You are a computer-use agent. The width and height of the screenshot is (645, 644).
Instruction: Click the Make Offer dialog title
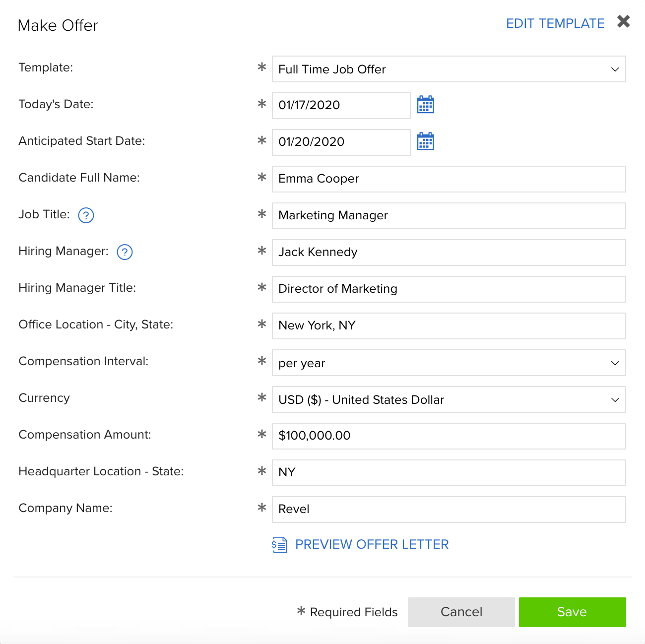tap(58, 25)
